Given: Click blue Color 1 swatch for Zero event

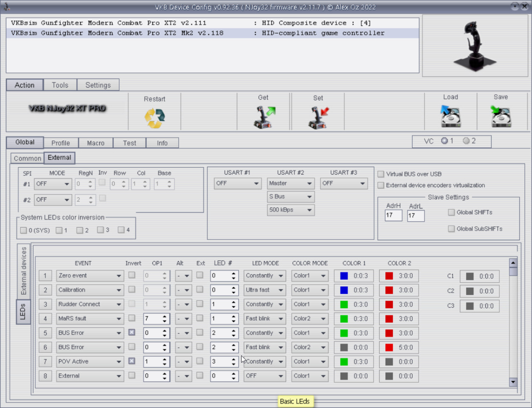Looking at the screenshot, I should tap(344, 276).
